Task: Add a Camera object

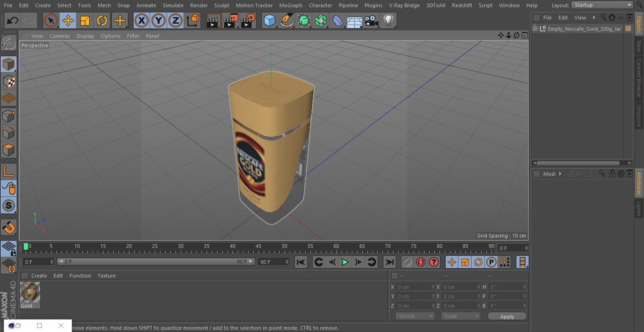Action: point(372,21)
